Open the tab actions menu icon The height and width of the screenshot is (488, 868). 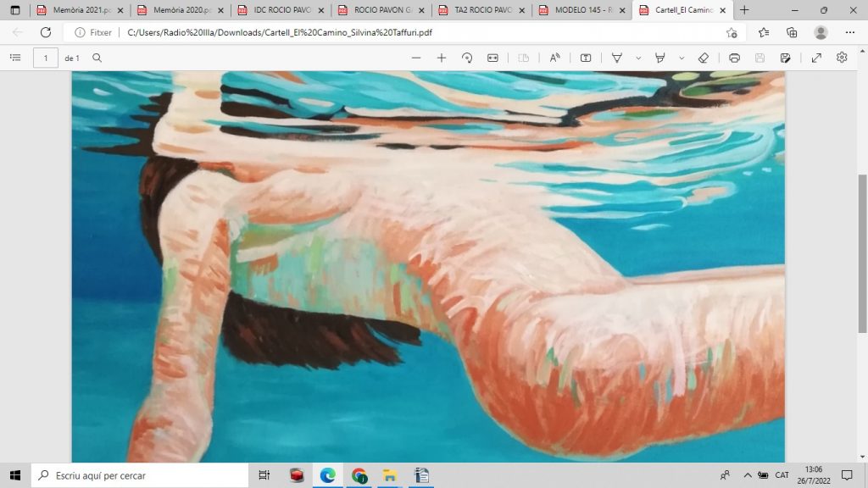[x=15, y=10]
